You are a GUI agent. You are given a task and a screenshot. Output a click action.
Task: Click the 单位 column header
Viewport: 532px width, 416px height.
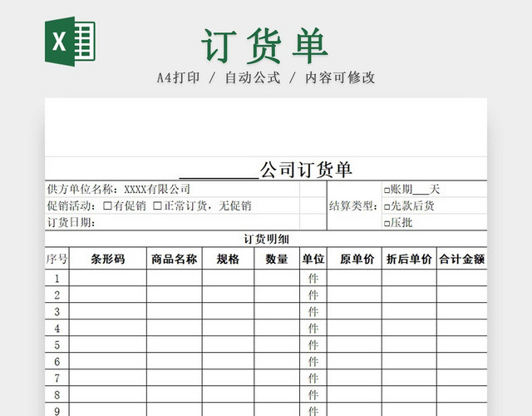tap(313, 259)
